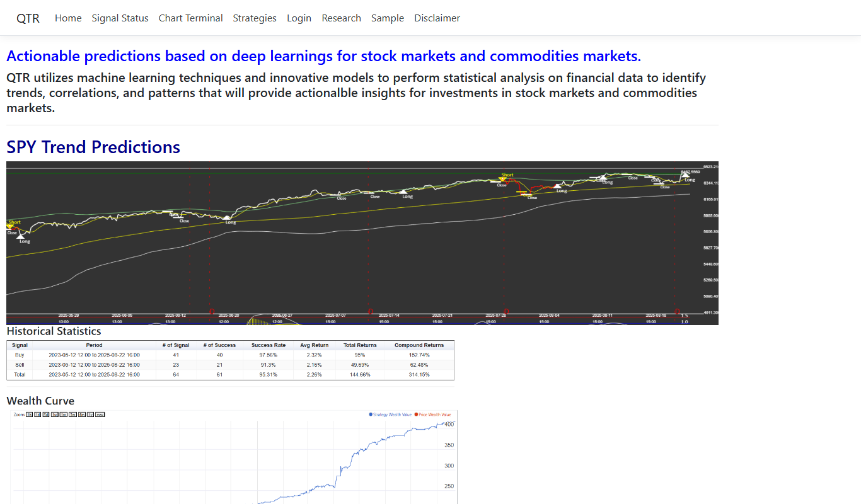Set wealth curve zoom to 3m
The height and width of the screenshot is (504, 861).
[73, 415]
